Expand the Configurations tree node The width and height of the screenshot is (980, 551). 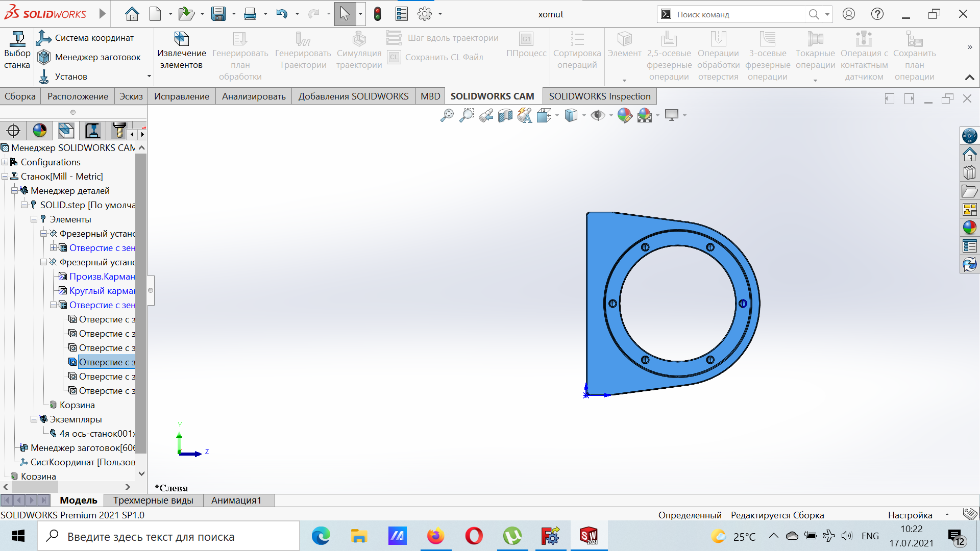(x=5, y=162)
